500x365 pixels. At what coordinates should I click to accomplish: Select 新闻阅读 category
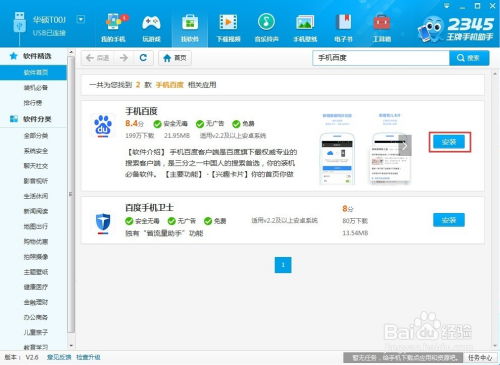point(36,211)
